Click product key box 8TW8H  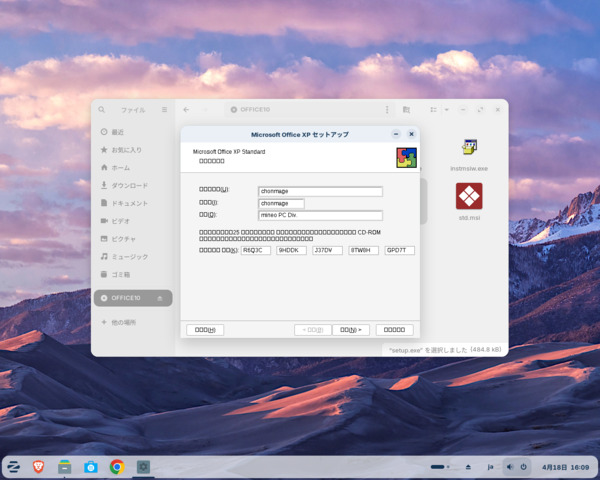coord(364,250)
